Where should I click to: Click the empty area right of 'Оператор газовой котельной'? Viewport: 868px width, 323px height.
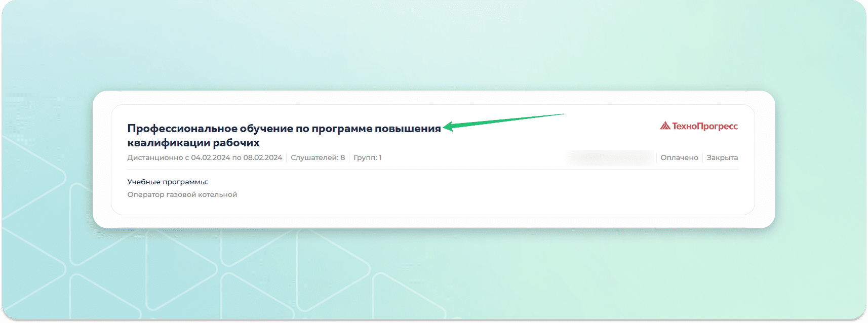(x=456, y=194)
